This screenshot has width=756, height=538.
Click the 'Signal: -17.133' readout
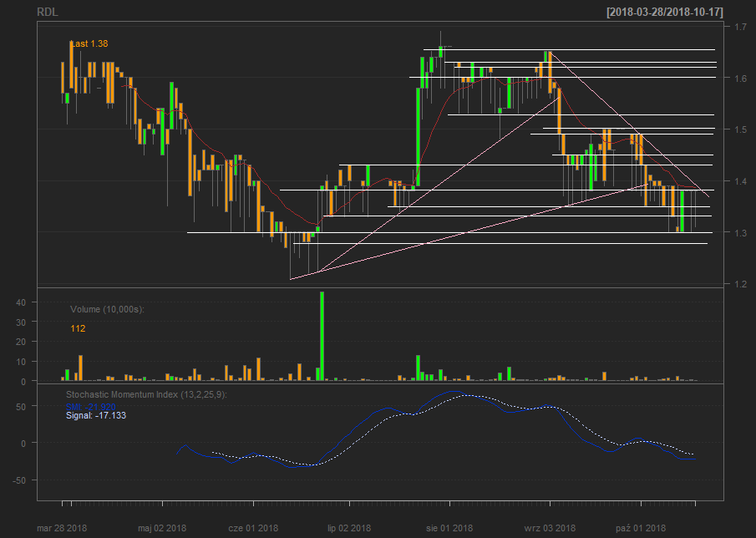point(96,415)
